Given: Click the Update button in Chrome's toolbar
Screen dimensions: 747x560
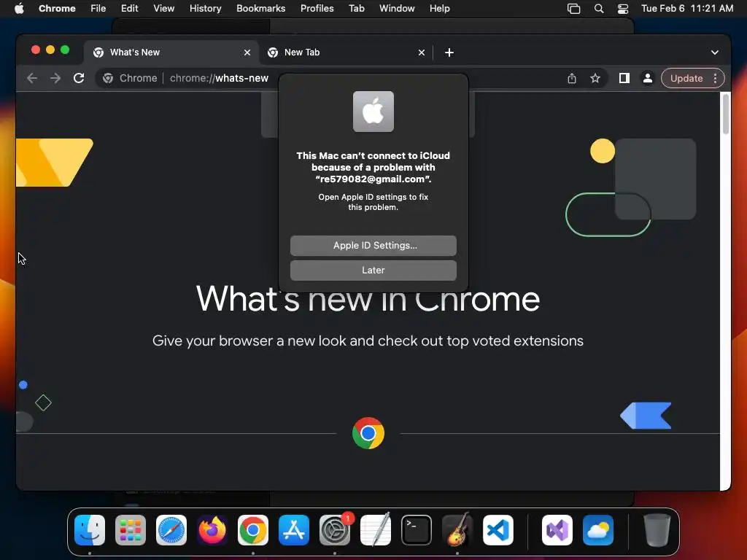Looking at the screenshot, I should point(686,78).
